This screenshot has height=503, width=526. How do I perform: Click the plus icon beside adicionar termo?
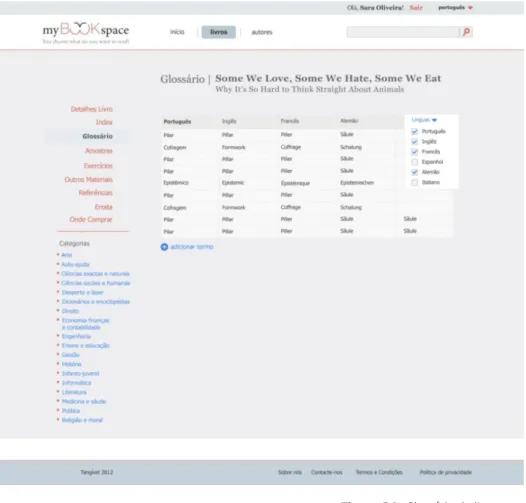pos(164,247)
